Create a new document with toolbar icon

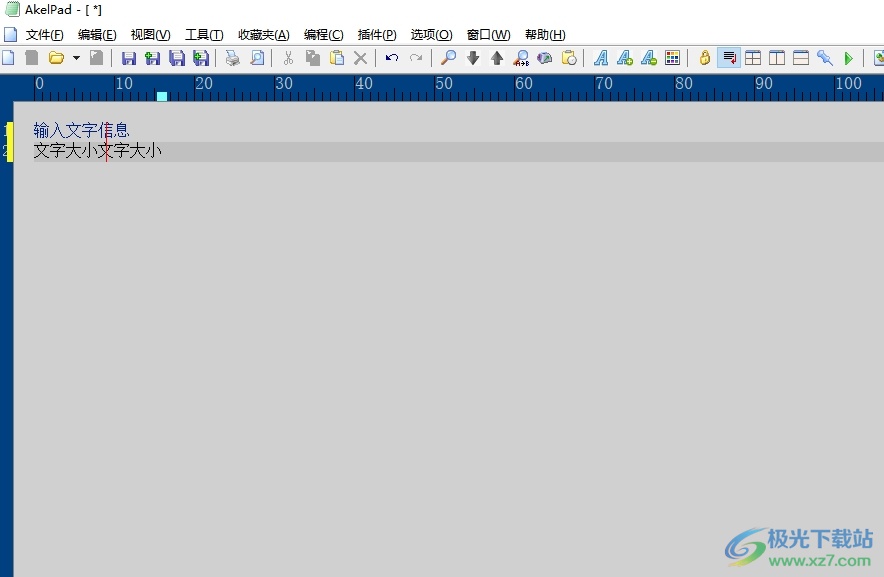pyautogui.click(x=8, y=58)
